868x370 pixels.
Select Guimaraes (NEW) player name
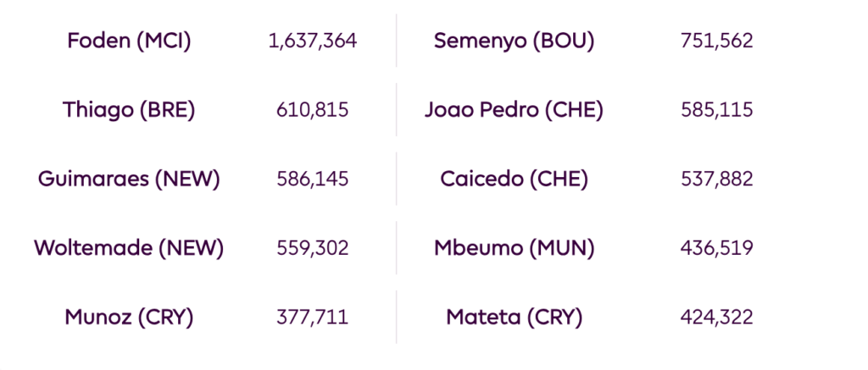[129, 179]
